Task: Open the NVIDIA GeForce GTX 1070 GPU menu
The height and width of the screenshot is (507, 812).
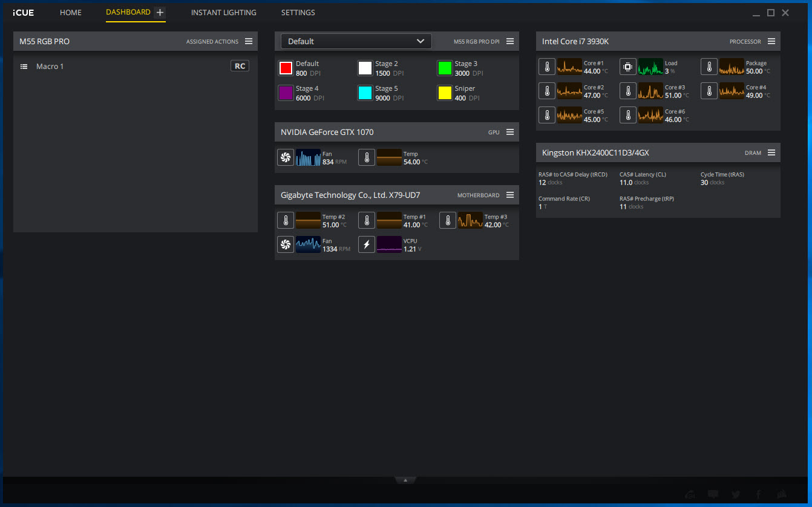Action: click(510, 132)
